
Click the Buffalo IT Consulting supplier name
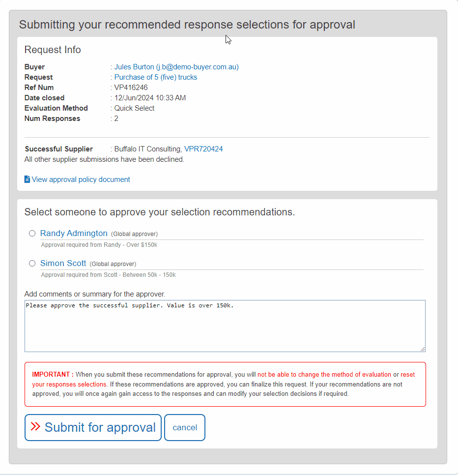pyautogui.click(x=148, y=149)
